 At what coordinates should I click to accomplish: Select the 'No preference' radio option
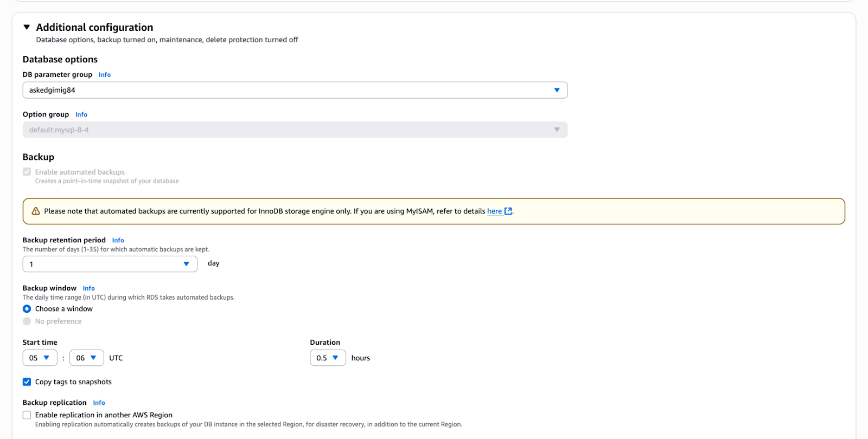(27, 321)
